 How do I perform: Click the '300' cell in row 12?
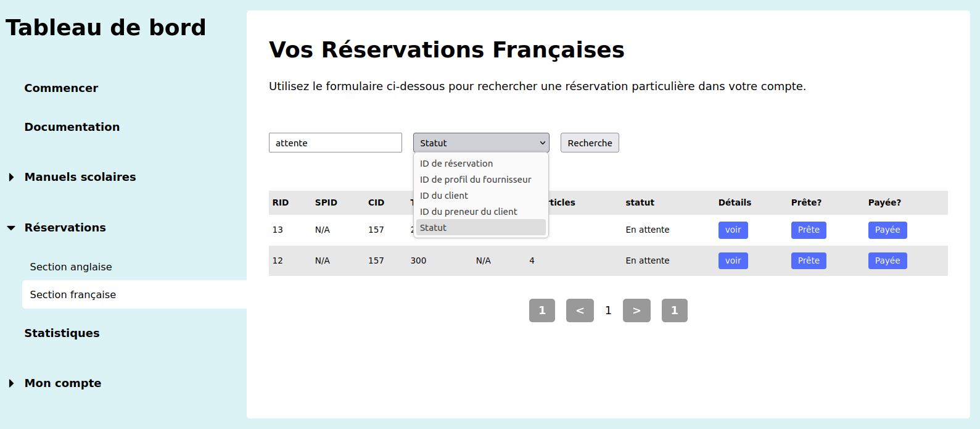[419, 260]
